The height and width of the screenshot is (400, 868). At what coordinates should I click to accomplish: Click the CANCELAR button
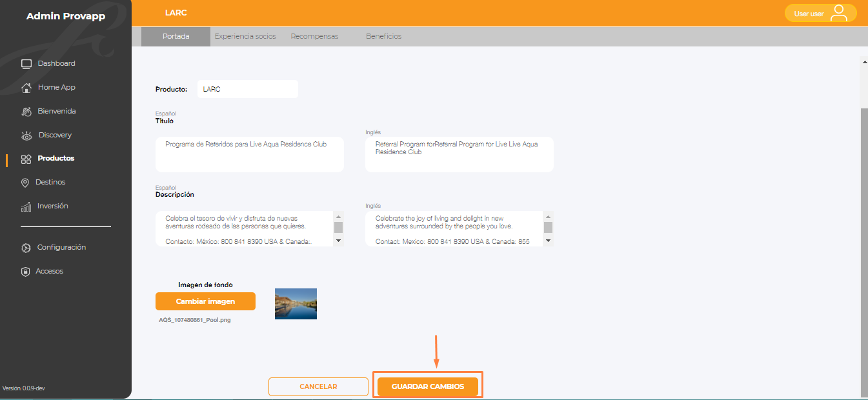coord(318,386)
